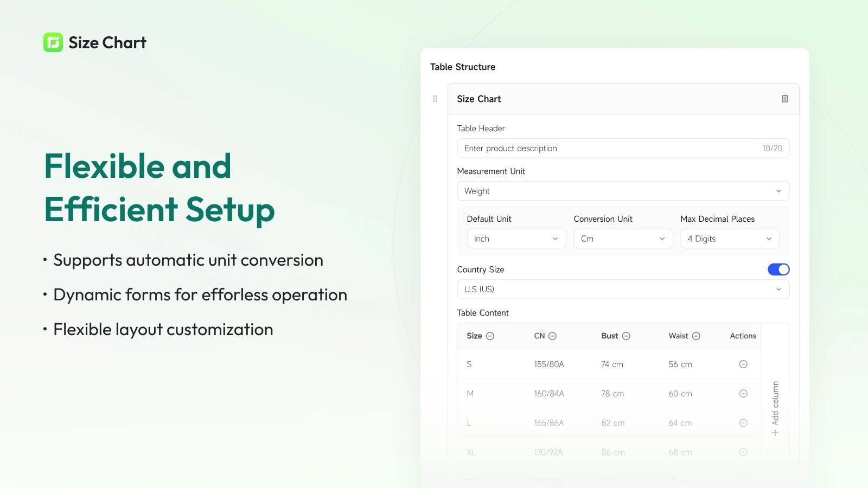
Task: Click the 165/86A cell in row L
Action: [549, 423]
